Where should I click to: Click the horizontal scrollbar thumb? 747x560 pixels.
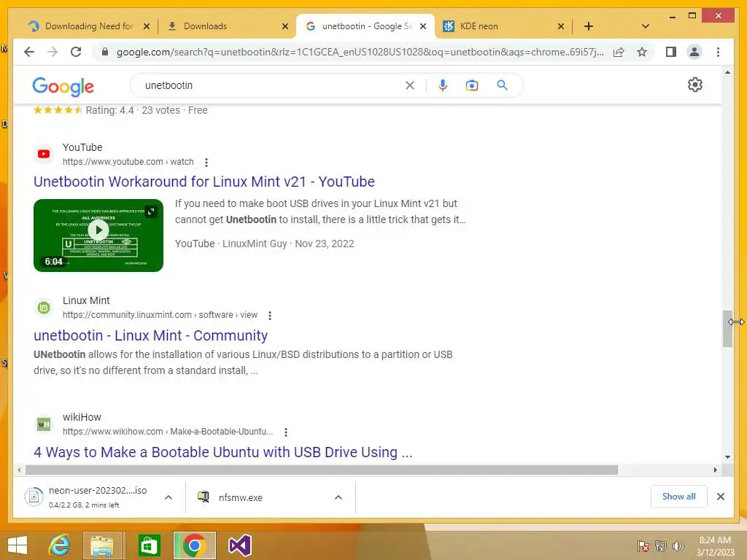[x=322, y=470]
